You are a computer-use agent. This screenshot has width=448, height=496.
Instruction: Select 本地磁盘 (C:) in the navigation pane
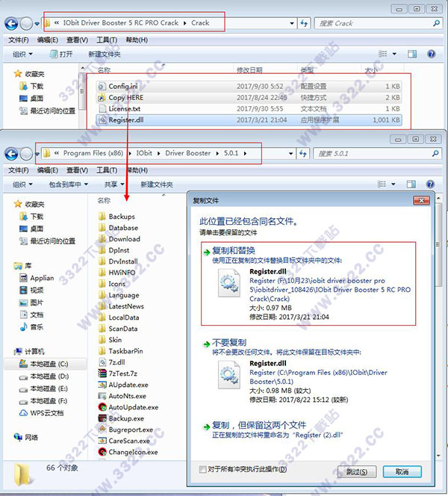click(45, 364)
